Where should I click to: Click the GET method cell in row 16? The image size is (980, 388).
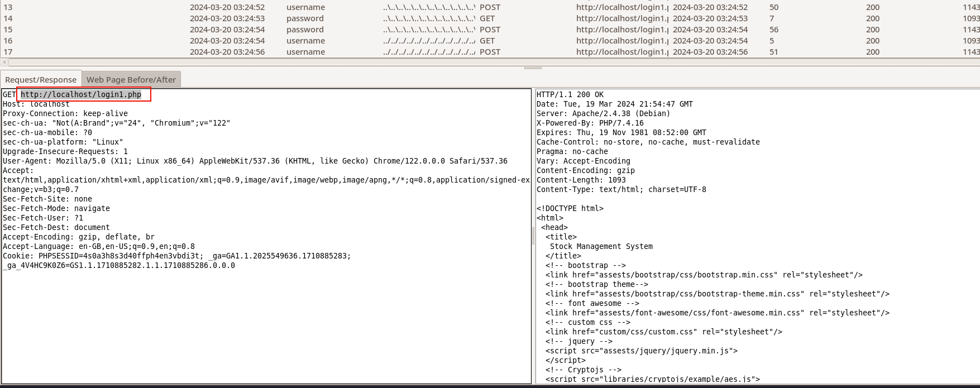[487, 41]
